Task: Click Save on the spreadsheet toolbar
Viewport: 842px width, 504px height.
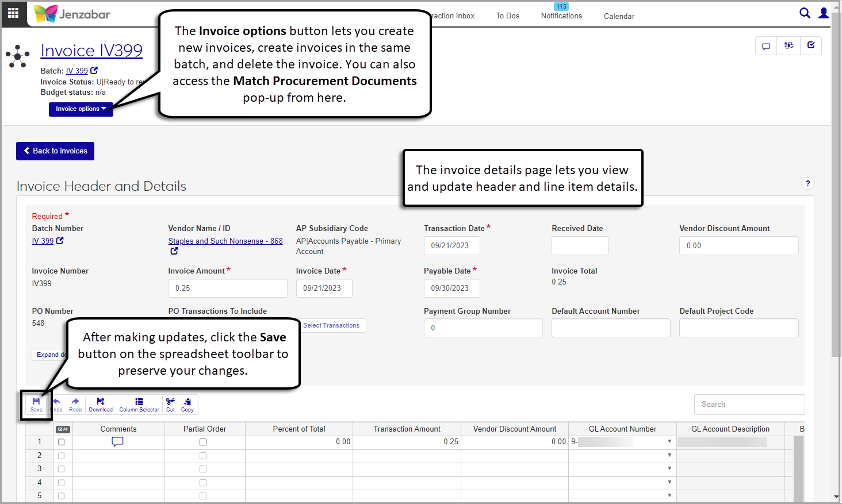Action: tap(36, 404)
